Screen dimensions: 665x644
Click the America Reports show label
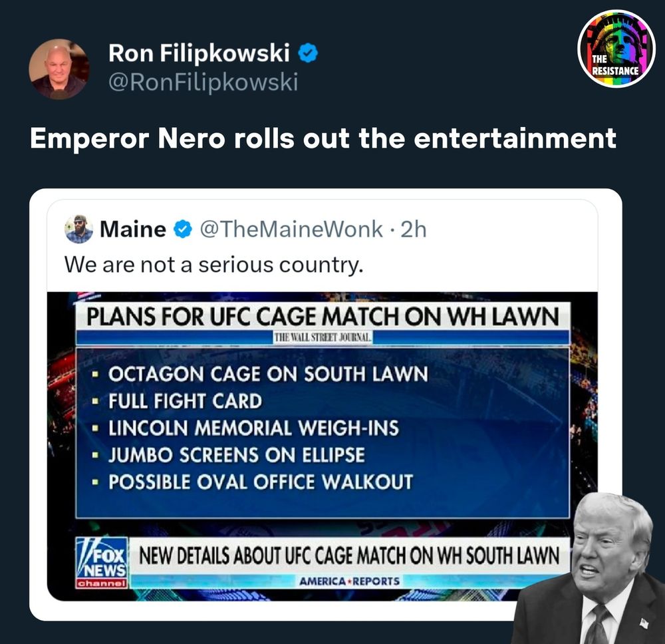click(350, 581)
